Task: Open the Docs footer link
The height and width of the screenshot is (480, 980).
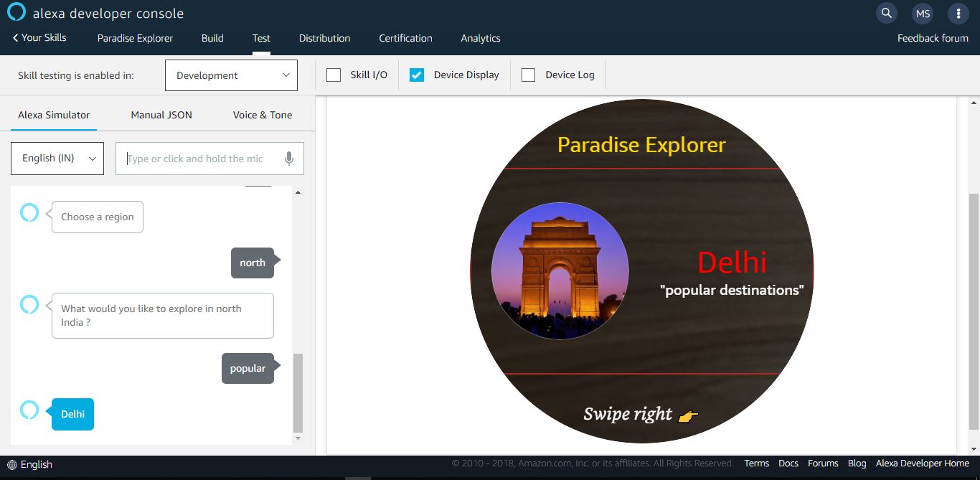Action: (x=788, y=463)
